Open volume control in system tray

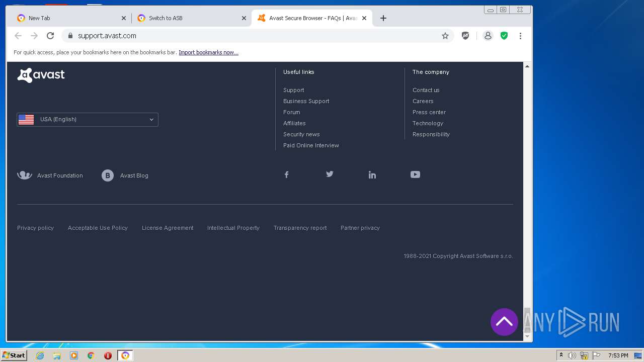tap(572, 355)
